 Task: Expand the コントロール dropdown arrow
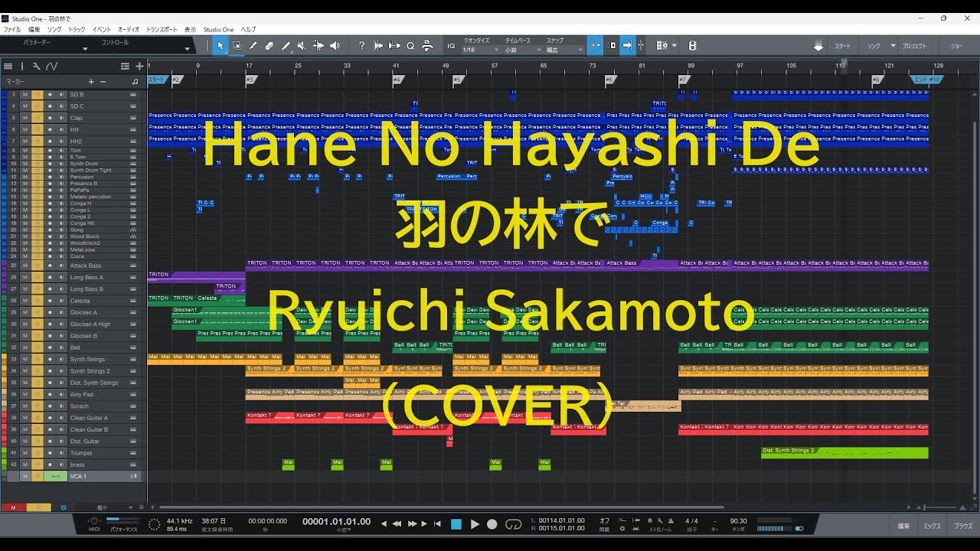(x=187, y=49)
